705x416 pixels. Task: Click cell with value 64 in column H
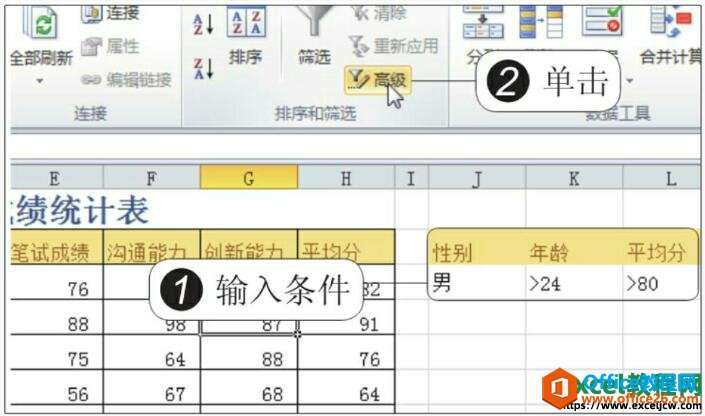coord(347,387)
